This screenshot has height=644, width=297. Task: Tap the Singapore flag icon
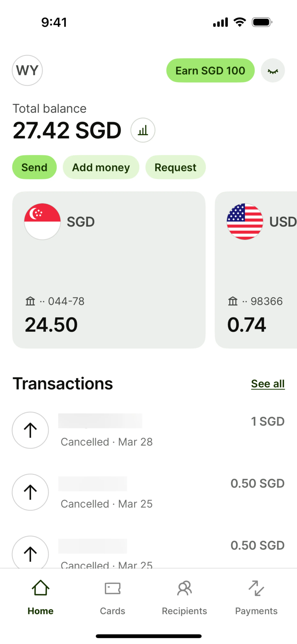[x=42, y=221]
